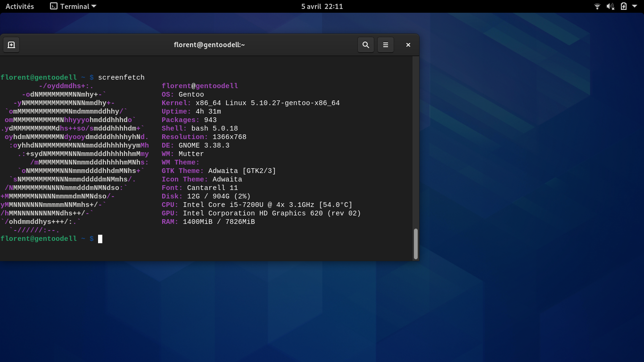
Task: Click the Wi-Fi status icon
Action: [x=597, y=6]
